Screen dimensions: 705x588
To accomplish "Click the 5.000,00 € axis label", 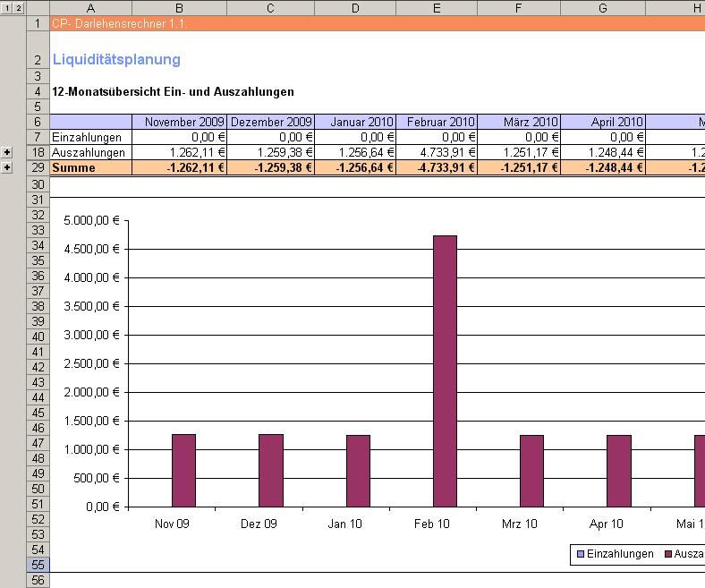I will point(91,221).
